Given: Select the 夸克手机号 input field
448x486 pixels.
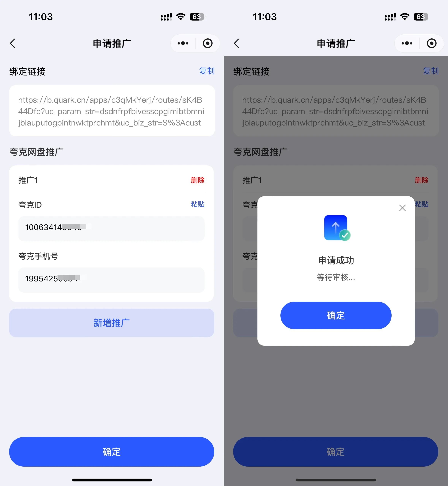Looking at the screenshot, I should point(112,278).
